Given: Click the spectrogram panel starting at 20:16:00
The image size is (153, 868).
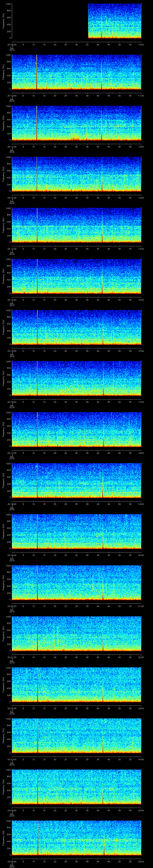Looking at the screenshot, I should [77, 378].
